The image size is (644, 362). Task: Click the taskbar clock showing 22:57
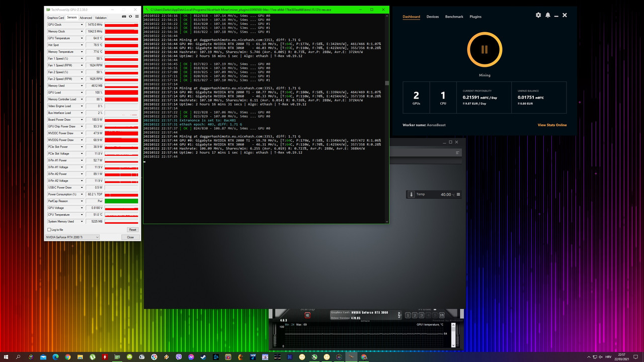[x=622, y=357]
